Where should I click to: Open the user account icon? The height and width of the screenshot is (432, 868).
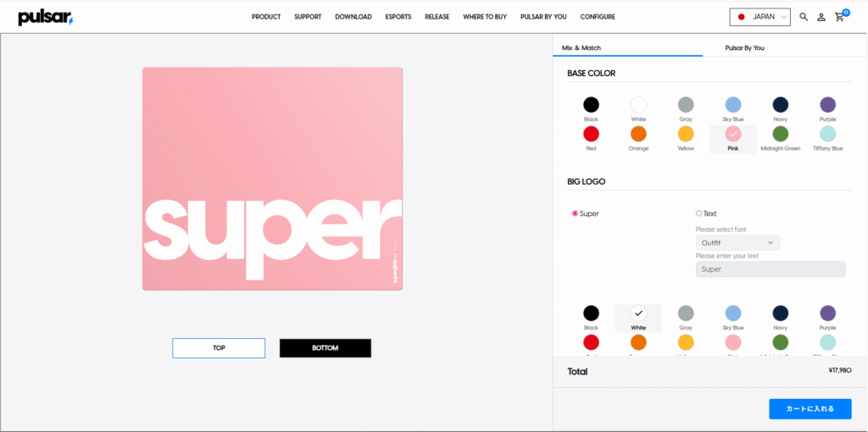point(821,17)
